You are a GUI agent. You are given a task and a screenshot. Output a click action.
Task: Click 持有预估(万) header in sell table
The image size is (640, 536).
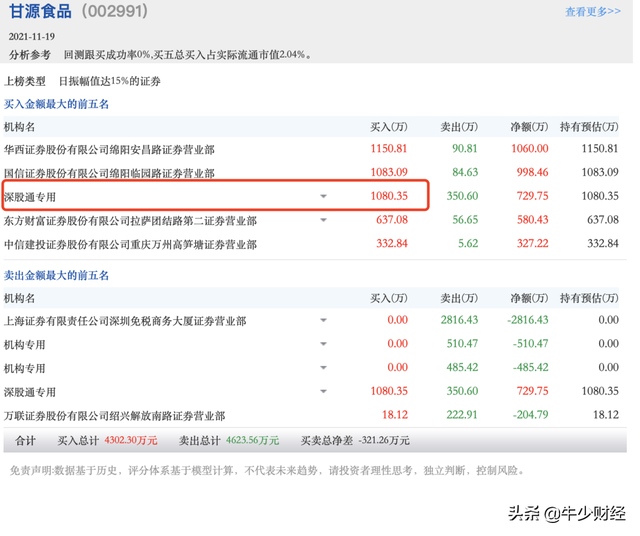589,298
